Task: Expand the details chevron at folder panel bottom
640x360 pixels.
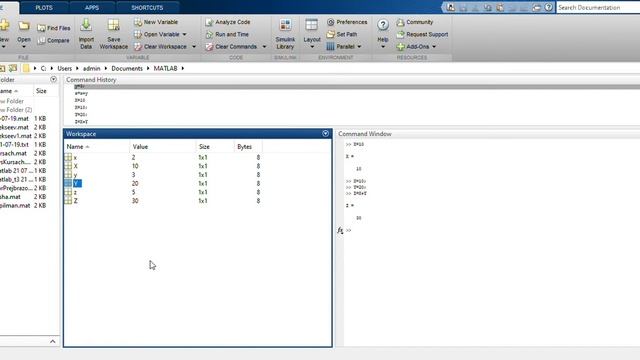Action: [x=53, y=341]
